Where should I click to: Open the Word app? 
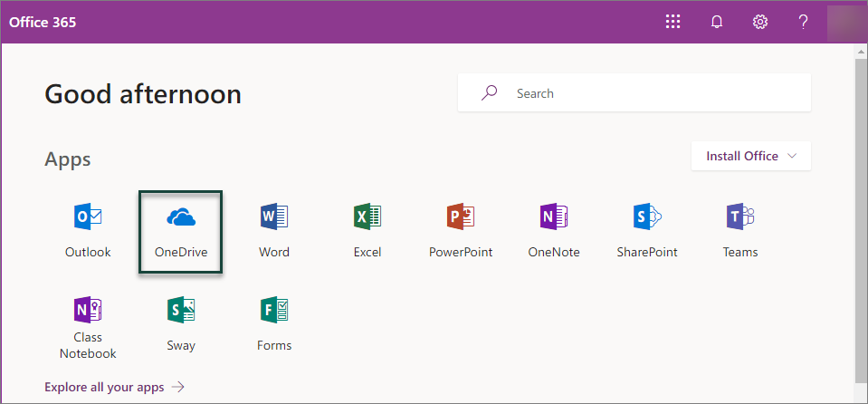(274, 231)
